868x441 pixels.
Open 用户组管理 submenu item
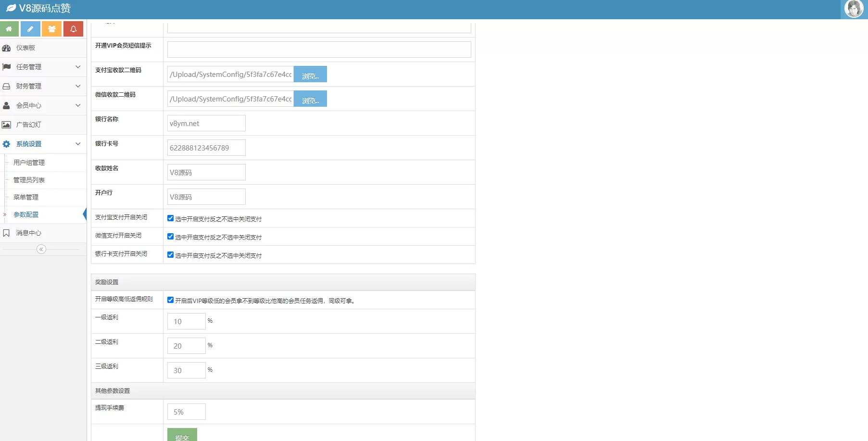[x=29, y=163]
